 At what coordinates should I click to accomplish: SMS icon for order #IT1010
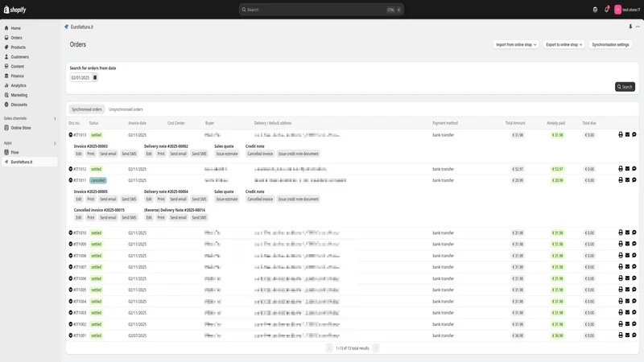pos(634,232)
